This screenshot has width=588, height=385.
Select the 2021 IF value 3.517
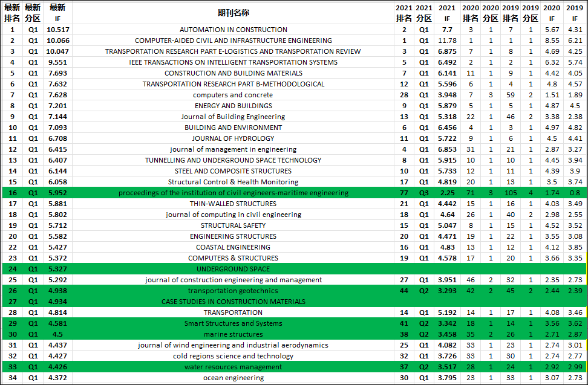pyautogui.click(x=447, y=367)
